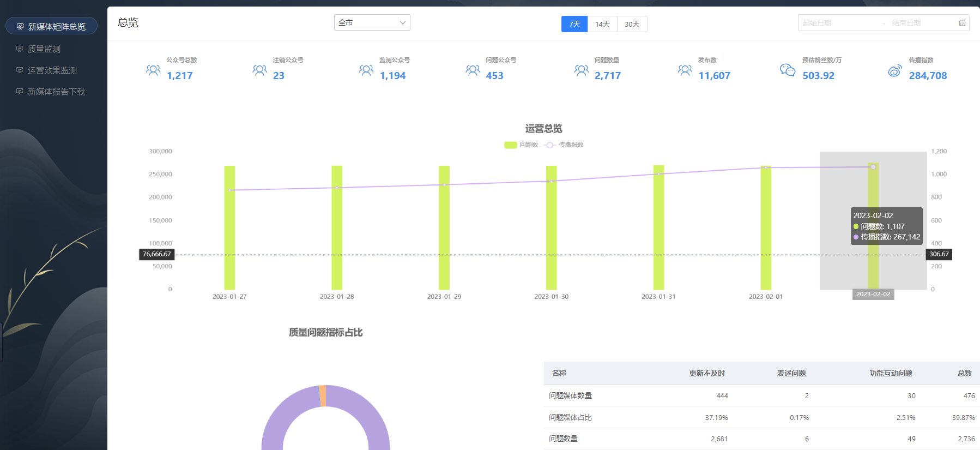Open 新媒体矩阵总览 sidebar item
The width and height of the screenshot is (980, 450).
51,26
